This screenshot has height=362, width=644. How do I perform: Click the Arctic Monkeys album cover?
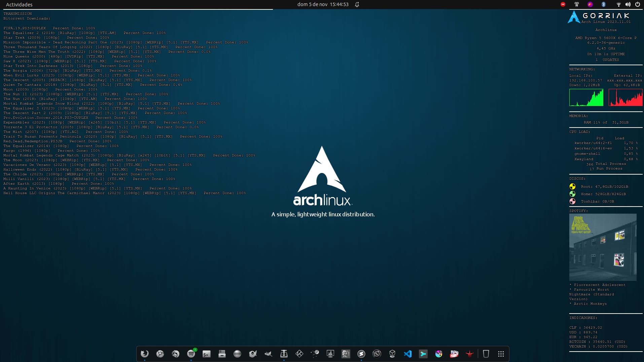click(603, 247)
